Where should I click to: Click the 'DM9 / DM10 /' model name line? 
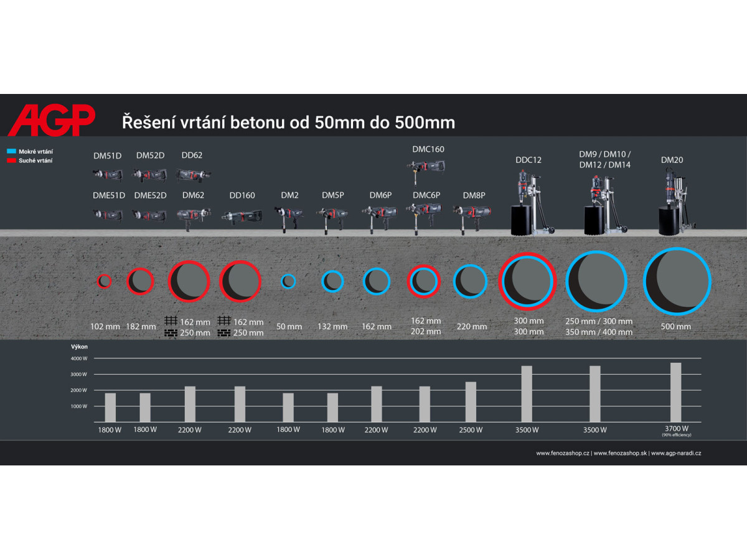click(605, 154)
